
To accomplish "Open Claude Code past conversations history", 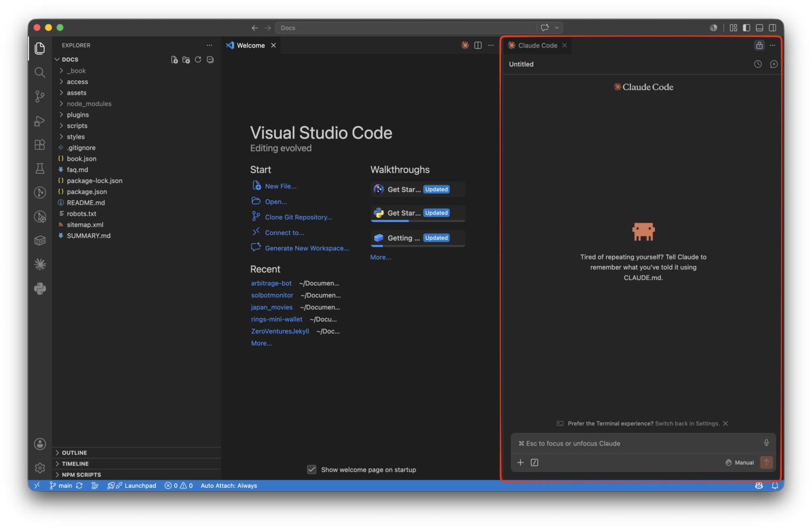I will click(x=758, y=64).
